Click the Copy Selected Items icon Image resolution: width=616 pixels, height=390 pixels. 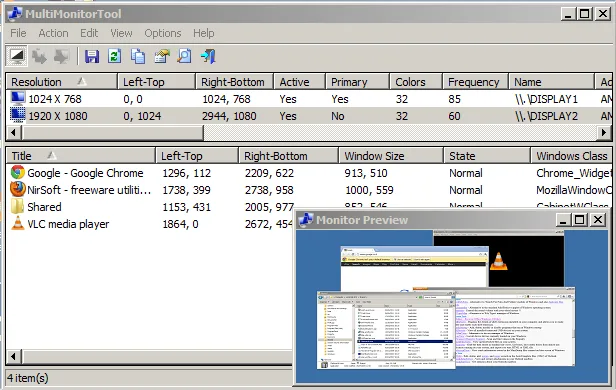138,57
